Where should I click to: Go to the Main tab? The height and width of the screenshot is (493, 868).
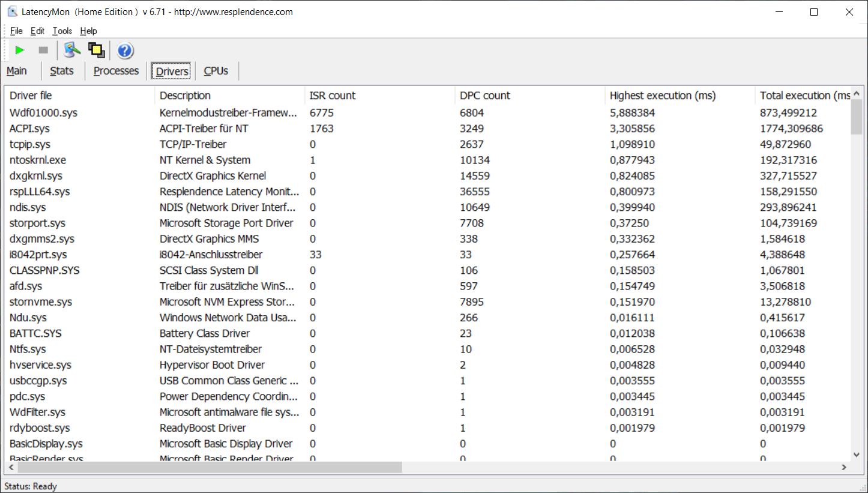click(x=17, y=71)
